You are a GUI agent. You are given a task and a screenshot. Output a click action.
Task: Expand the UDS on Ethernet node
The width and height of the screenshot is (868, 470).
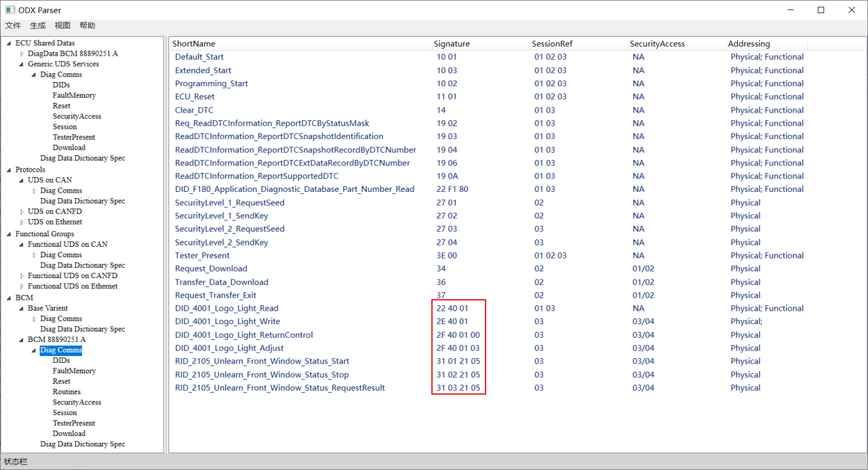pos(22,222)
